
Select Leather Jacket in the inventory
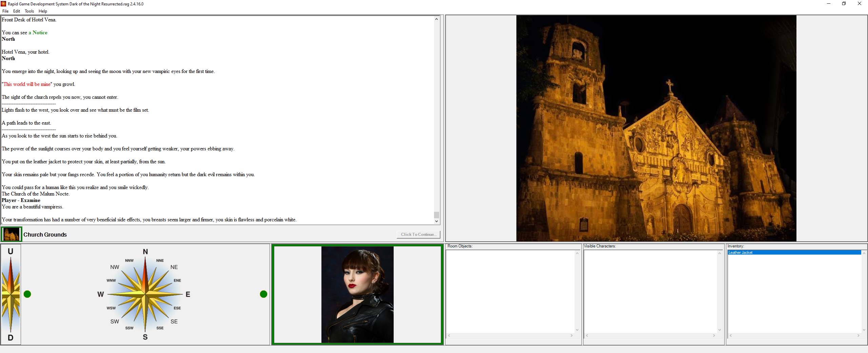741,253
